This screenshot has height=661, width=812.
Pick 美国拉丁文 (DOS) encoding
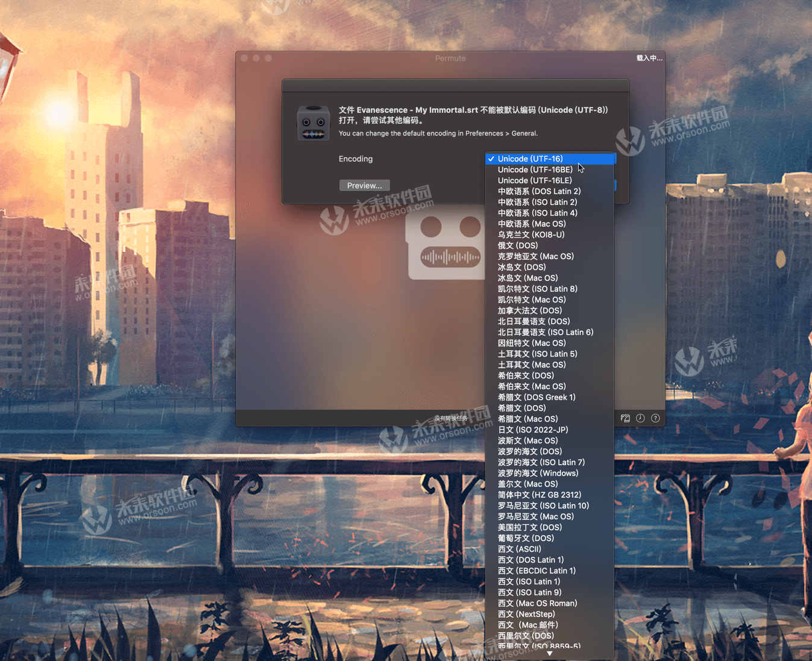pos(550,528)
